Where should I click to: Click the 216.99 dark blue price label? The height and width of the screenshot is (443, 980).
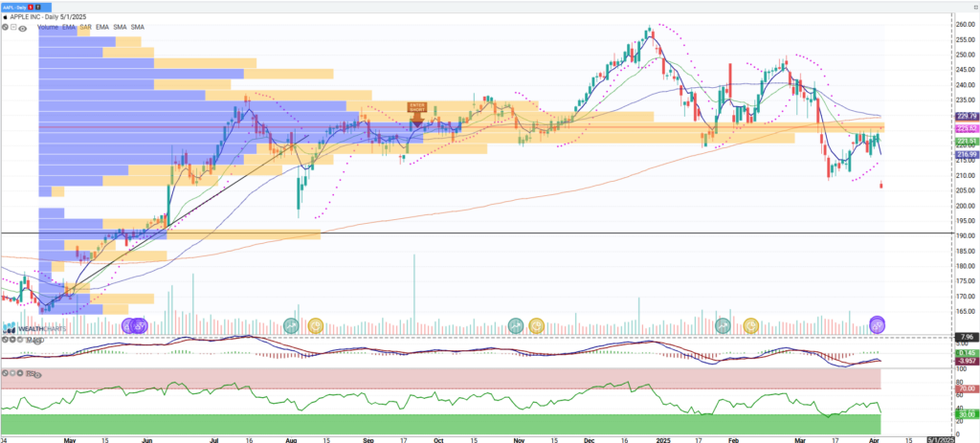967,154
